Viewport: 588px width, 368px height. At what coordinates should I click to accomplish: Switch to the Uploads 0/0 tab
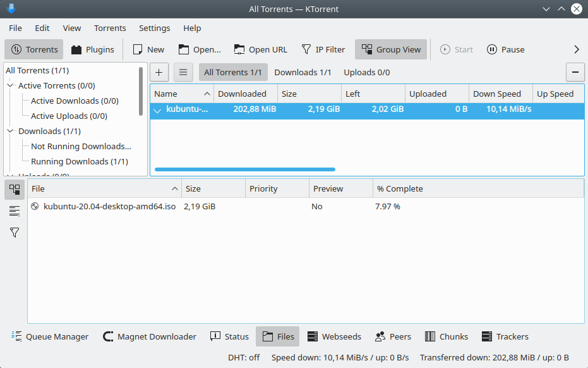click(x=367, y=72)
